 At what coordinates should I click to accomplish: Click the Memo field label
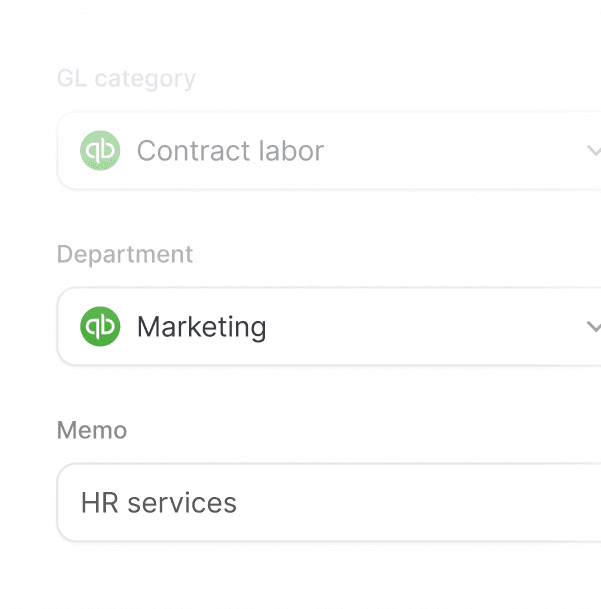91,431
